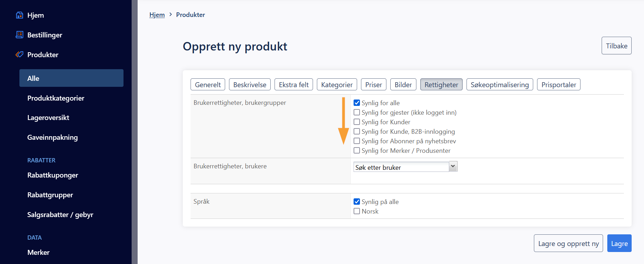Click Lagre og opprett ny button

tap(568, 244)
